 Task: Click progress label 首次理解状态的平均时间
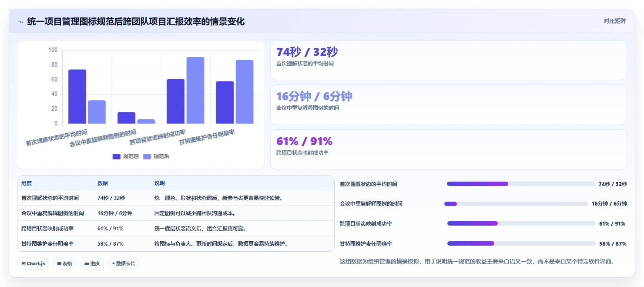(369, 184)
